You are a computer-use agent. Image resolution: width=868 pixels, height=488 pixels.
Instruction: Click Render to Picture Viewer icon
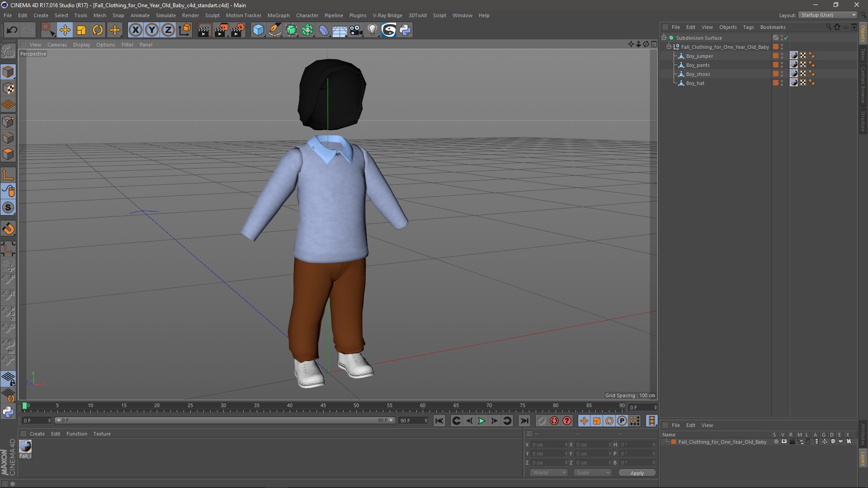point(221,30)
